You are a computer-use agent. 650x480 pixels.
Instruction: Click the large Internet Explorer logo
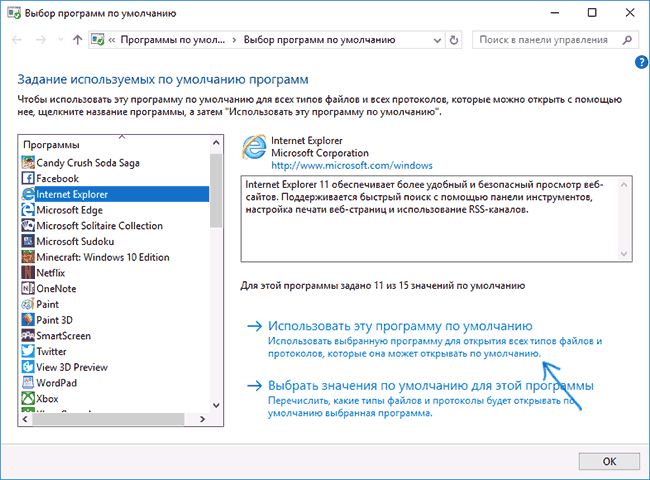tap(254, 147)
